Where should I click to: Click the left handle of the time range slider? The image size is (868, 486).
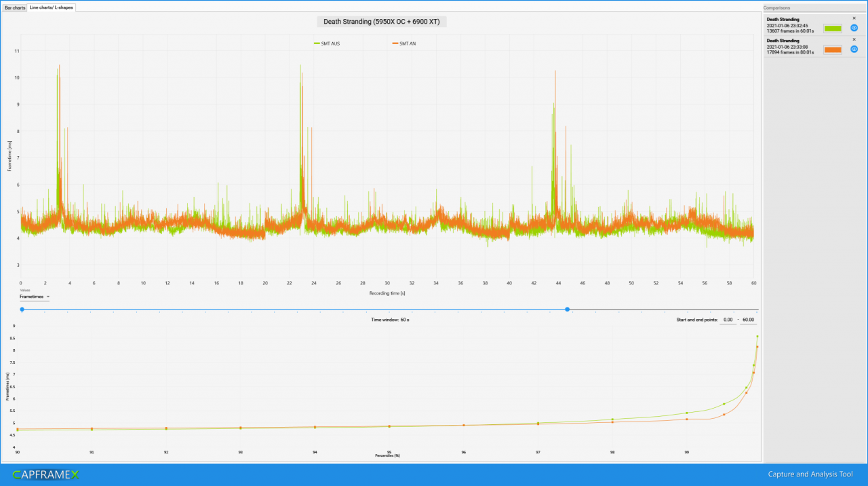coord(22,310)
